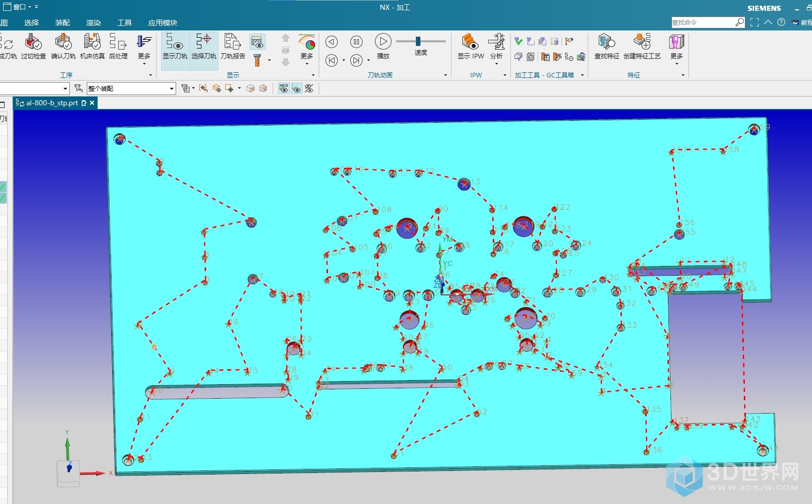Close the al-800-b_stp.prt tab

coord(92,103)
